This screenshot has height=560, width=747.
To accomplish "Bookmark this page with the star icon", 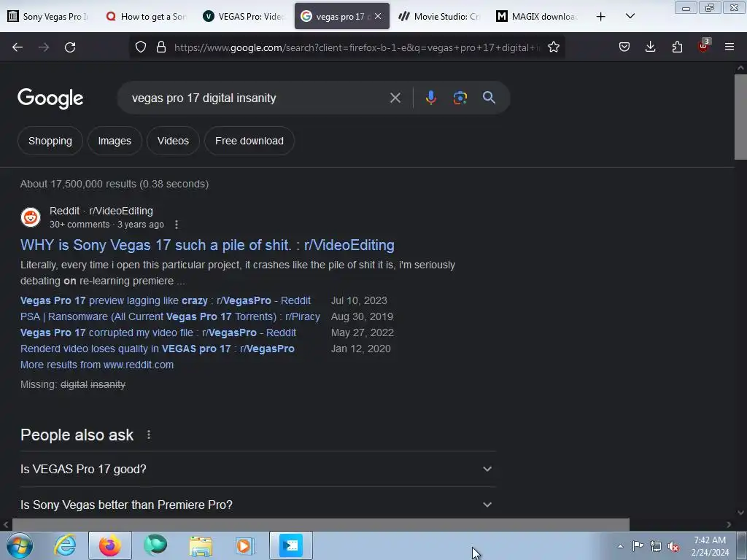I will click(x=553, y=47).
